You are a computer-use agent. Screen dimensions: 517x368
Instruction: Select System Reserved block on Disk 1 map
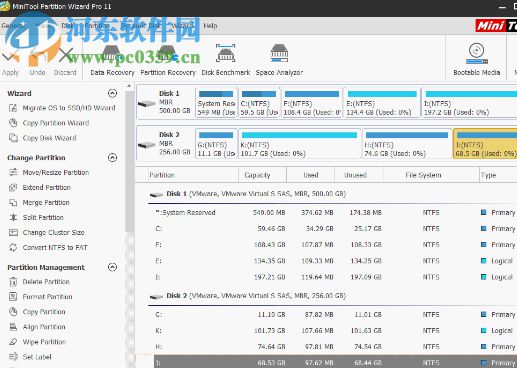pyautogui.click(x=216, y=103)
